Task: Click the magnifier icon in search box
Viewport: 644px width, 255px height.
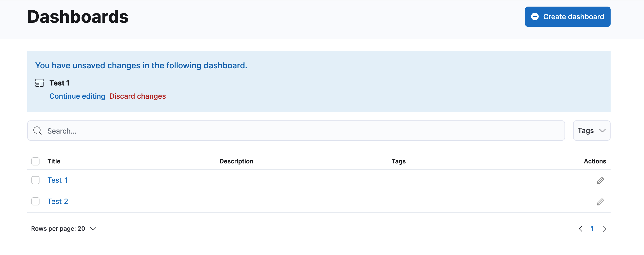Action: (37, 131)
